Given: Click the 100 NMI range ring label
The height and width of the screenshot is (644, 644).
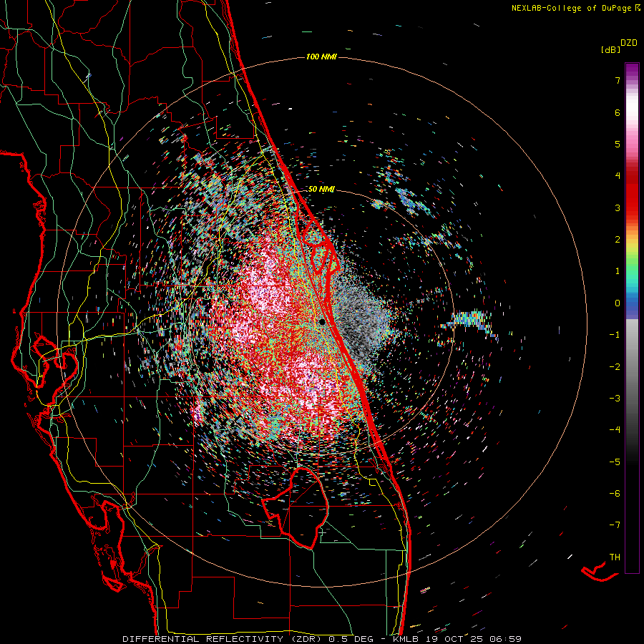Looking at the screenshot, I should (321, 57).
